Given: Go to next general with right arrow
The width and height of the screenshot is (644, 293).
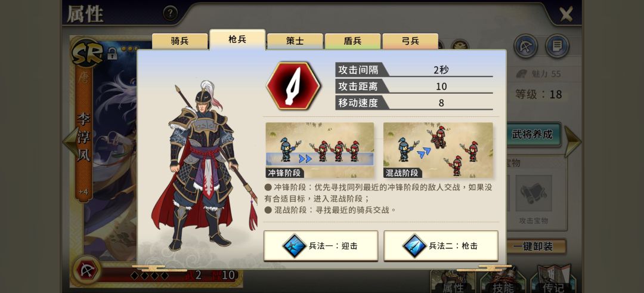Looking at the screenshot, I should 573,142.
